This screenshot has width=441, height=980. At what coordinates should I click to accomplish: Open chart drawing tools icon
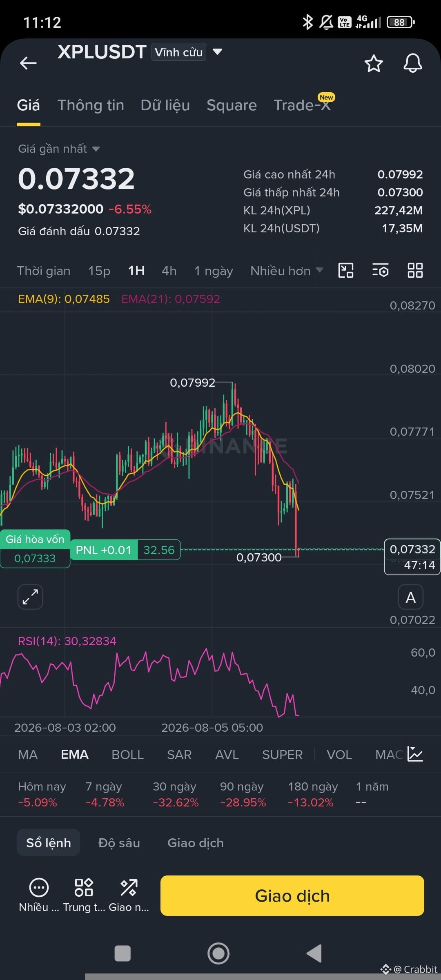(346, 270)
